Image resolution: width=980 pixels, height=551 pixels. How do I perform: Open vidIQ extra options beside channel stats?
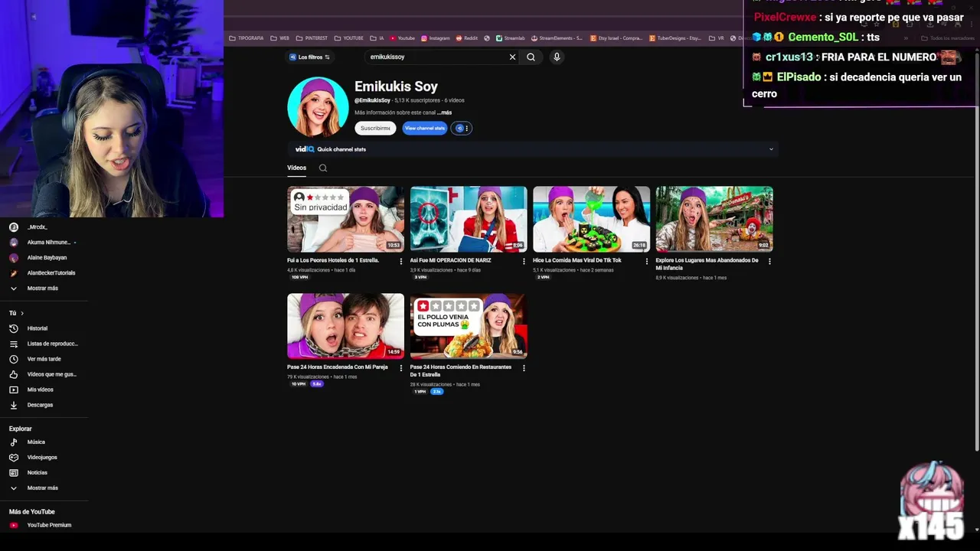coord(462,129)
